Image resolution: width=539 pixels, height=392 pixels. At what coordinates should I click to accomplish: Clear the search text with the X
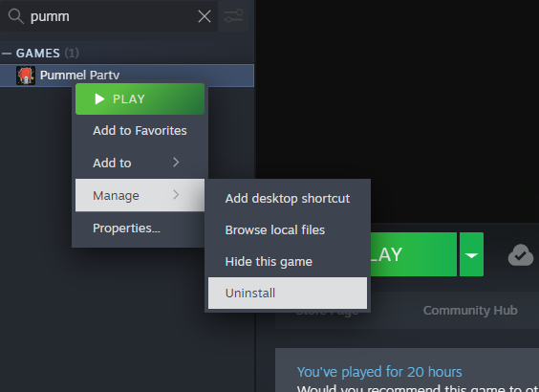coord(205,16)
